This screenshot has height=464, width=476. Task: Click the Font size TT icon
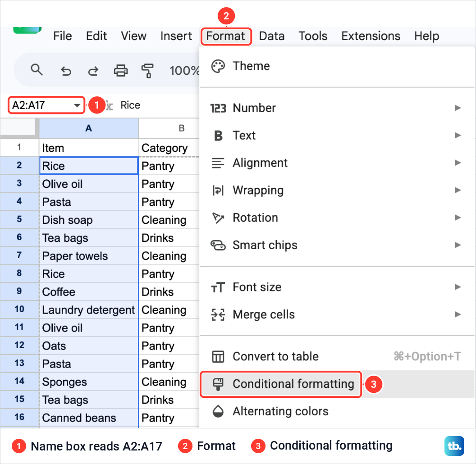click(x=218, y=287)
